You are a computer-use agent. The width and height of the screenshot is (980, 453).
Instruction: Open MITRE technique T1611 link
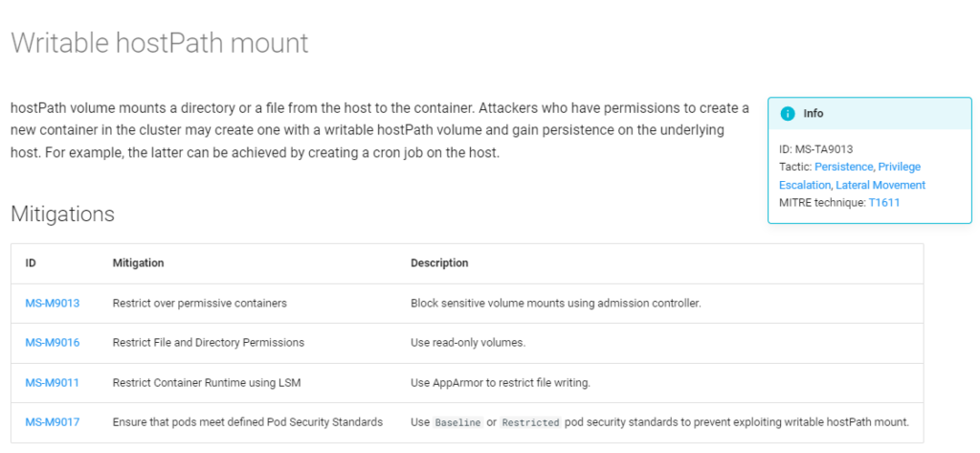[x=883, y=203]
